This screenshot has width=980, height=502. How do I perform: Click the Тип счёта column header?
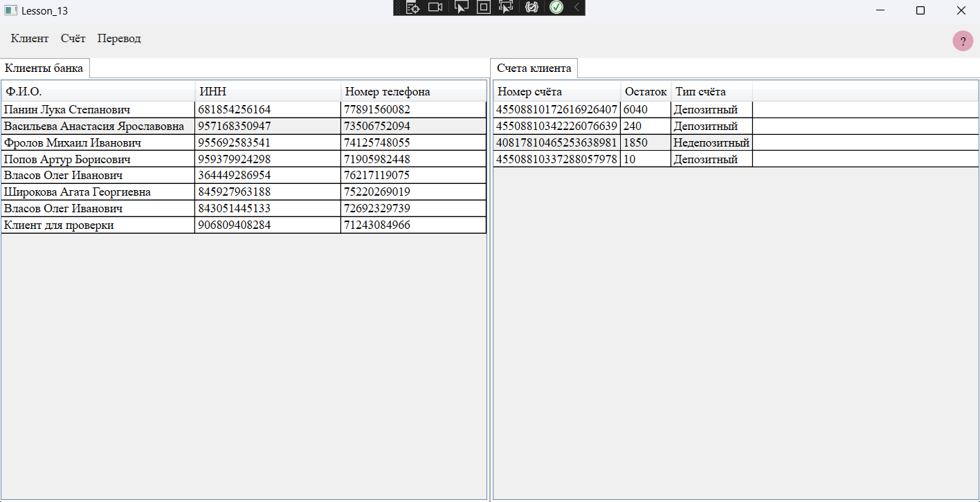coord(711,91)
